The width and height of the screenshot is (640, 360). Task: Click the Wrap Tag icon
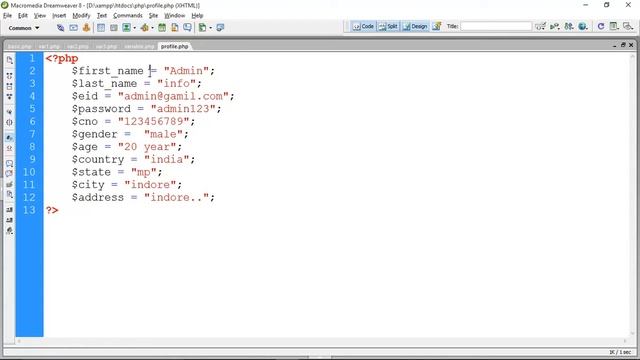(x=9, y=184)
